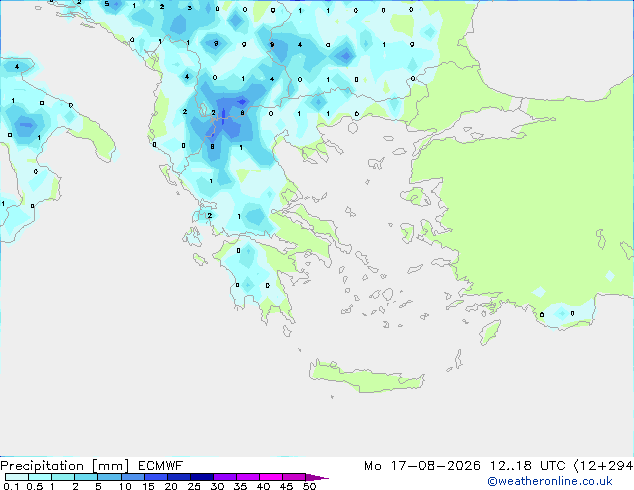Click the 15–20 mm legend swatch
The width and height of the screenshot is (634, 490).
click(x=155, y=477)
